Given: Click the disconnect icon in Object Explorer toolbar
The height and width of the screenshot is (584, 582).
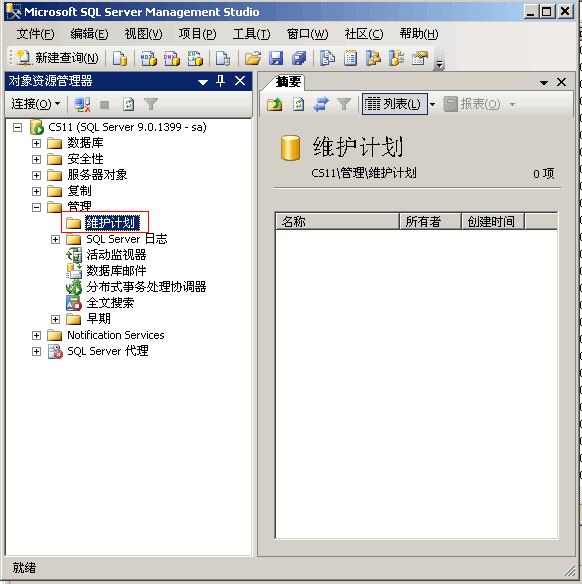Looking at the screenshot, I should point(82,104).
